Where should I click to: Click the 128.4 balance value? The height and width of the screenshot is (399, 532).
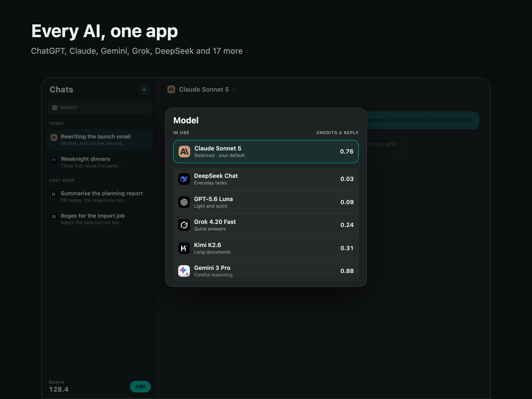tap(59, 389)
